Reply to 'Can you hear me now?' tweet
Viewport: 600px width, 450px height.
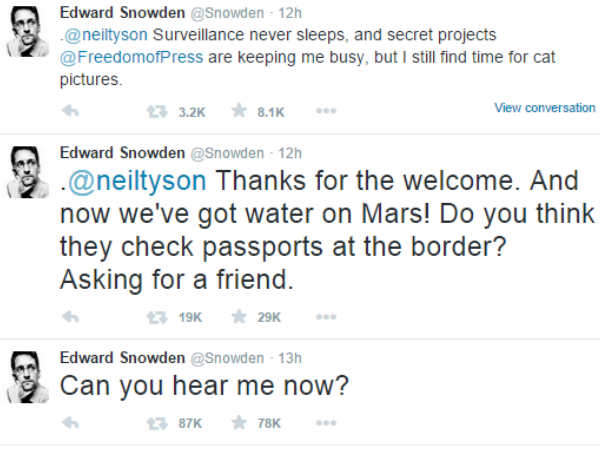point(70,423)
